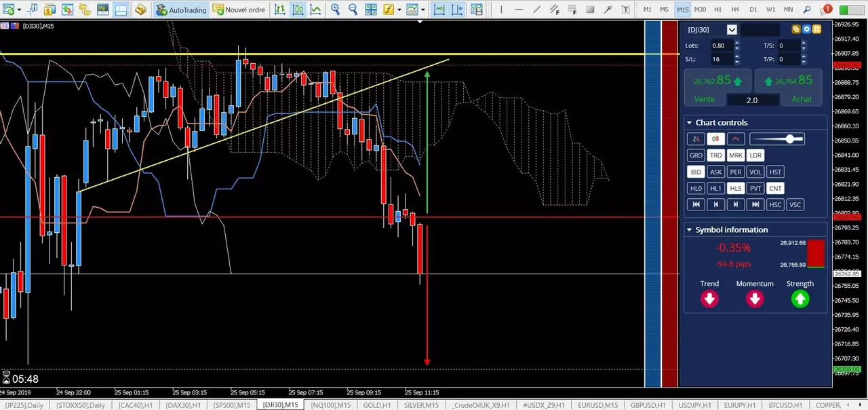The height and width of the screenshot is (410, 868).
Task: Jump chart to the end
Action: tap(755, 204)
